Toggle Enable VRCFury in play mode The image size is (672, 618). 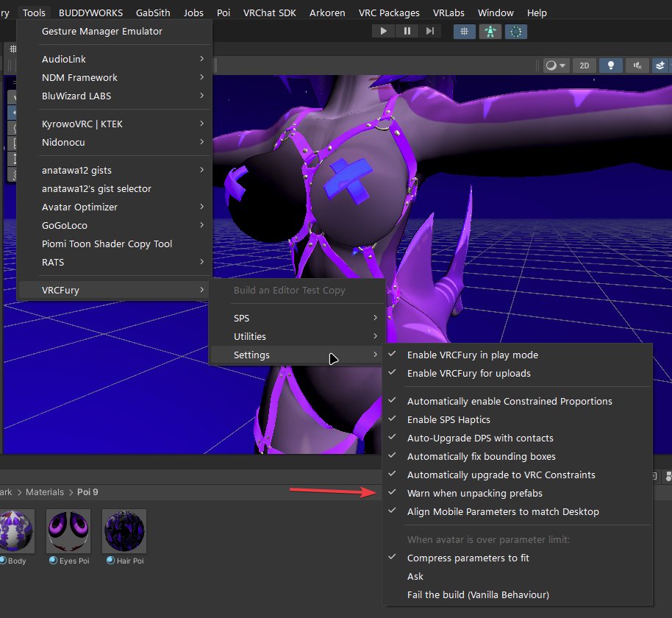pyautogui.click(x=518, y=355)
